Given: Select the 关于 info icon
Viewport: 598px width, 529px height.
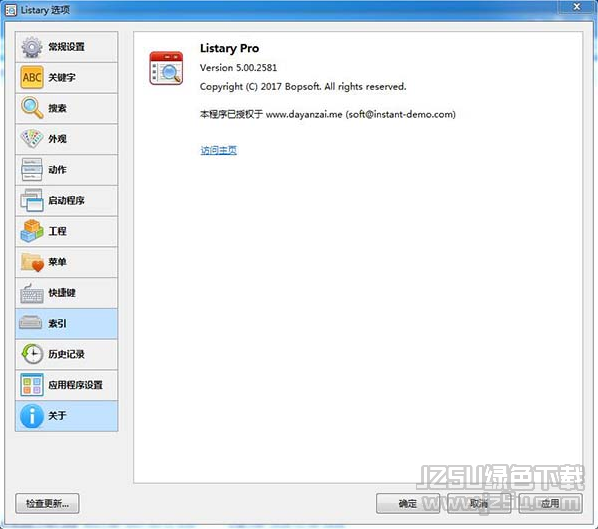Looking at the screenshot, I should [32, 416].
